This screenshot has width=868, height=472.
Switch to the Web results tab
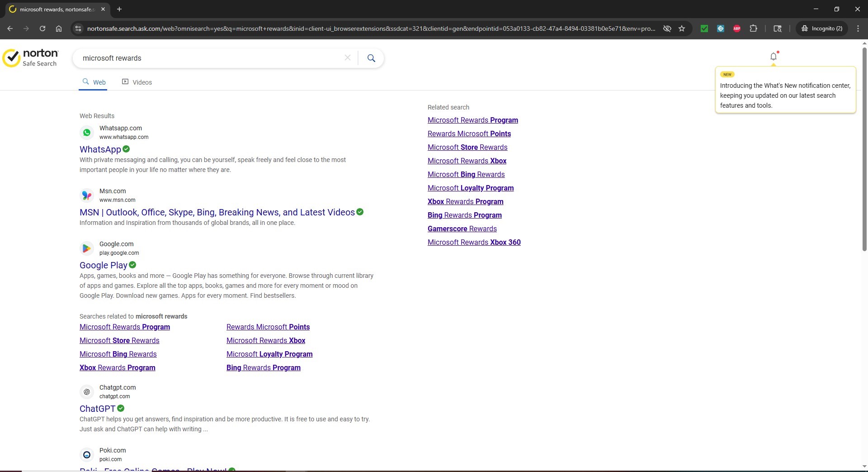click(x=94, y=82)
